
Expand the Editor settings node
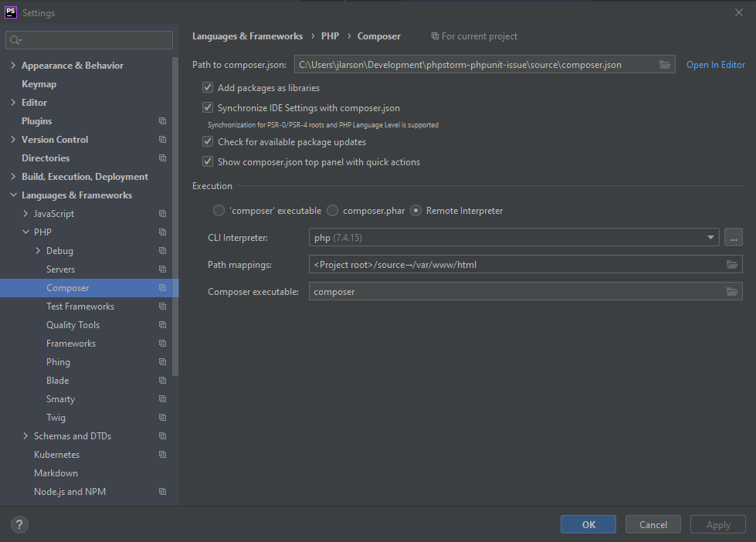[13, 102]
